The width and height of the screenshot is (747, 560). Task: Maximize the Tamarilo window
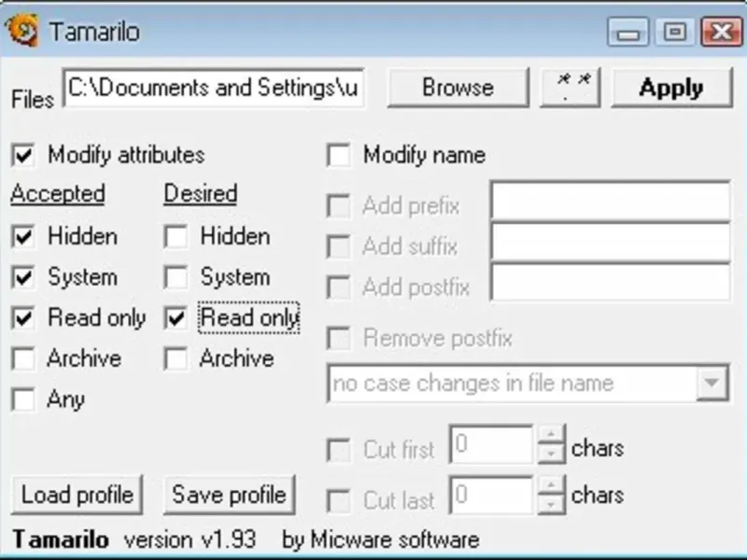tap(674, 32)
